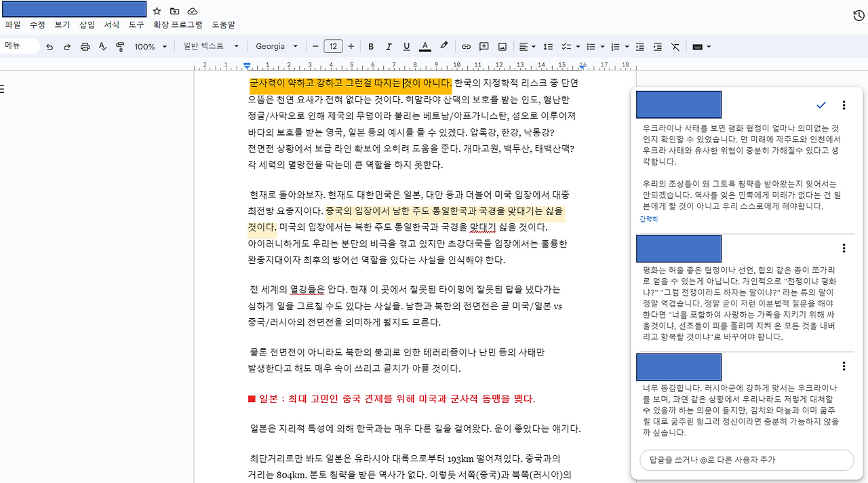Open the 수정 menu
Image resolution: width=868 pixels, height=483 pixels.
tap(37, 24)
